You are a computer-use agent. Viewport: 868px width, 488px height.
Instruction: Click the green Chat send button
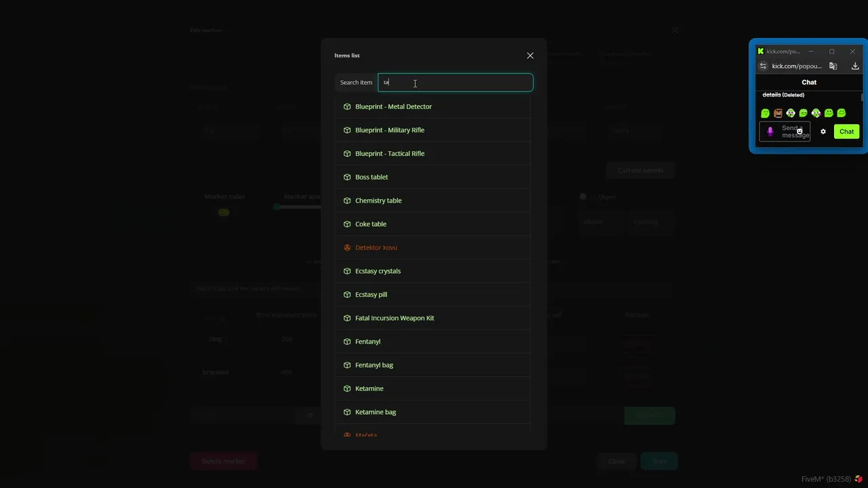846,131
